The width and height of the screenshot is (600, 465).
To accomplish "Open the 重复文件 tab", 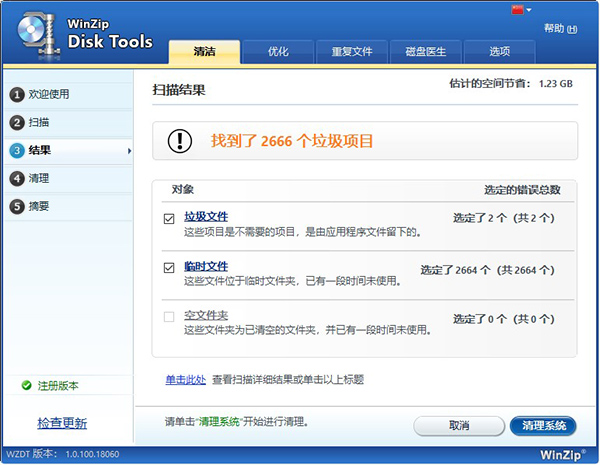I will 351,51.
